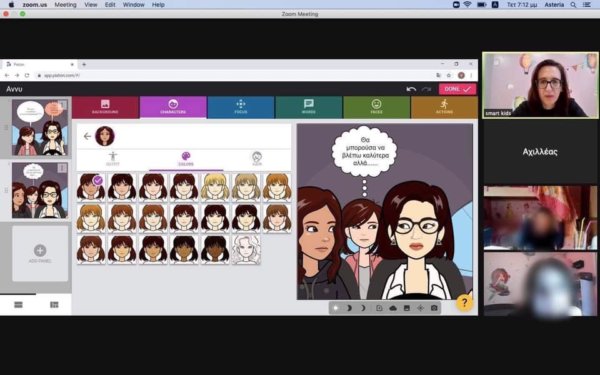
Task: Click the DONE button
Action: pyautogui.click(x=457, y=89)
